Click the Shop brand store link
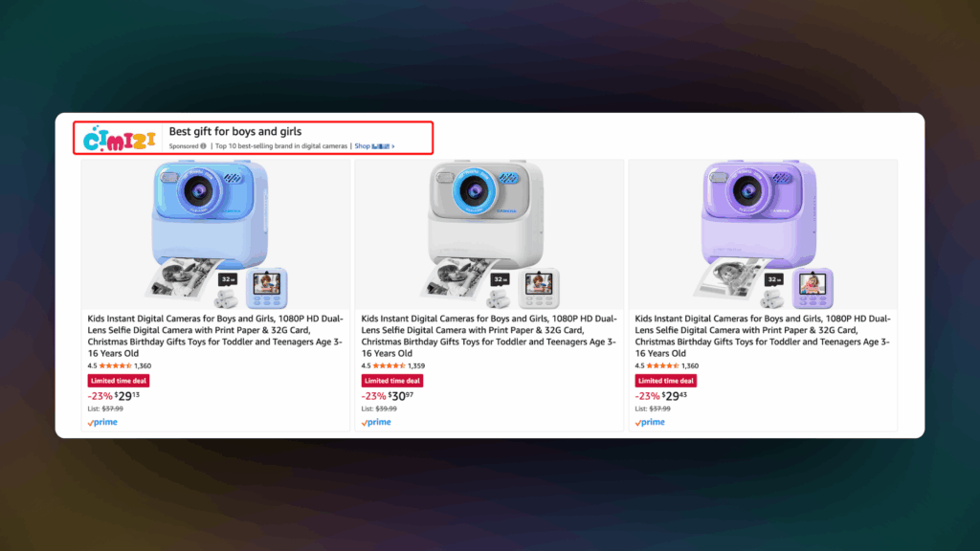 [372, 146]
